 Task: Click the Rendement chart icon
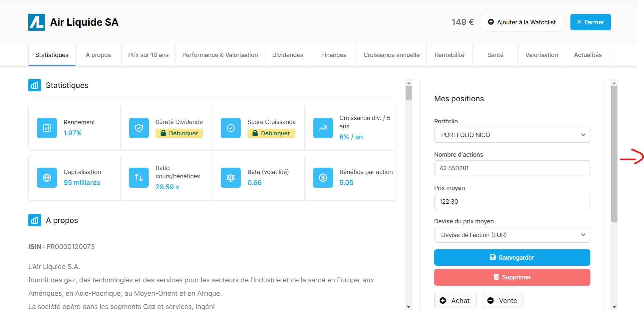click(x=47, y=128)
